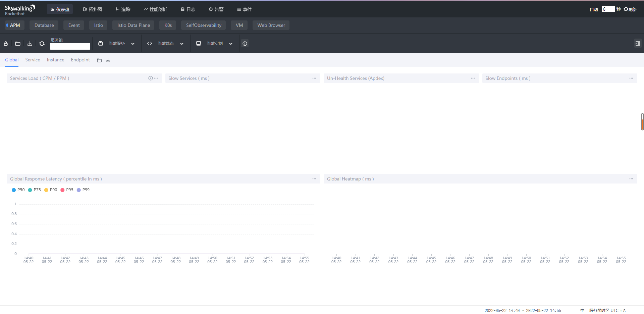Click the endpoint code brackets icon
This screenshot has width=644, height=314.
pos(150,43)
